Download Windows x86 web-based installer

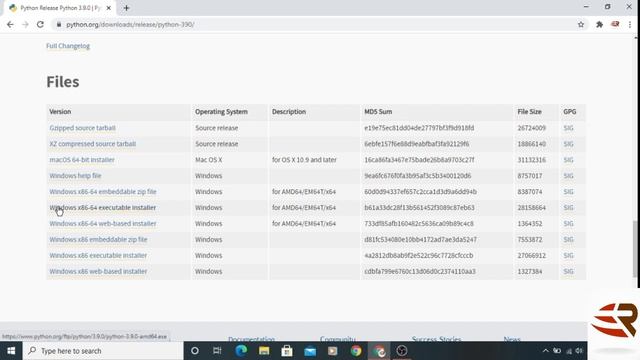tap(98, 271)
